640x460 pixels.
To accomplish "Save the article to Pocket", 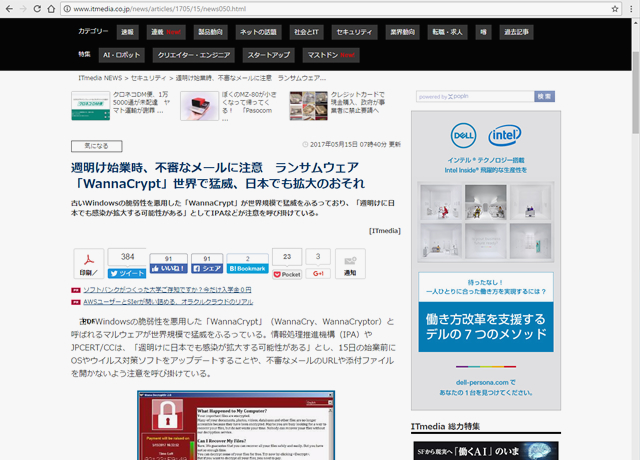I will 287,274.
